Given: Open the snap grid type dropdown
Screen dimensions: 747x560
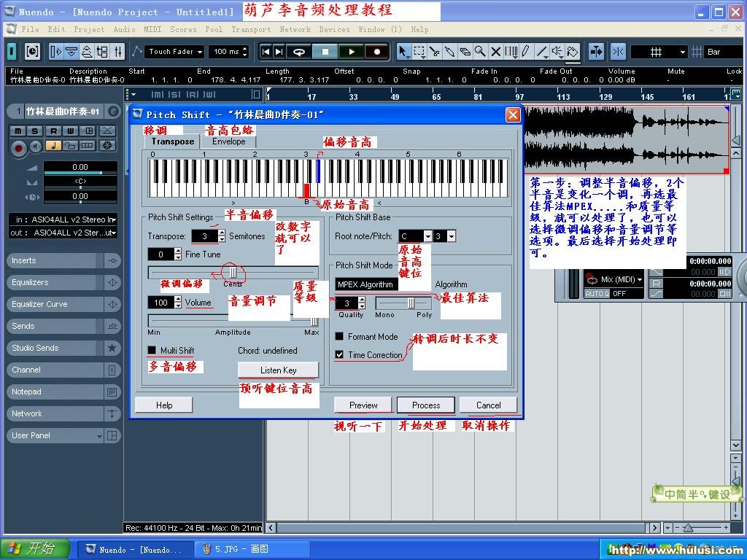Looking at the screenshot, I should [659, 52].
